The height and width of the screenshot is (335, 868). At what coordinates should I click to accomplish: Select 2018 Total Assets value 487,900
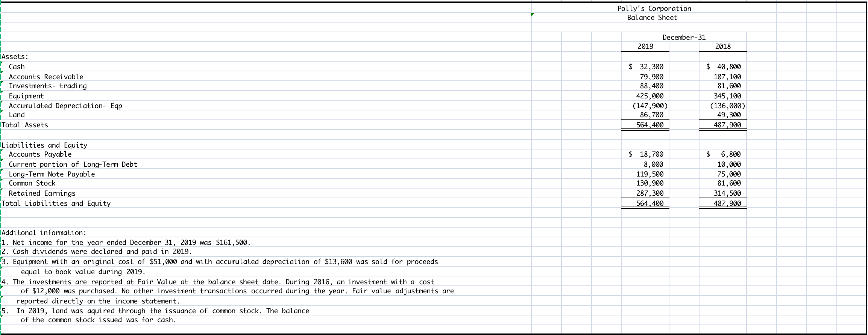pyautogui.click(x=727, y=125)
